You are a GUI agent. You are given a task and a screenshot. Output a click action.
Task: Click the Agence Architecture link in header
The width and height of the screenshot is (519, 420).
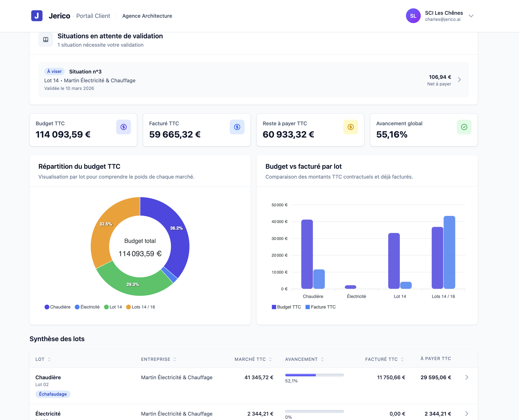tap(147, 16)
